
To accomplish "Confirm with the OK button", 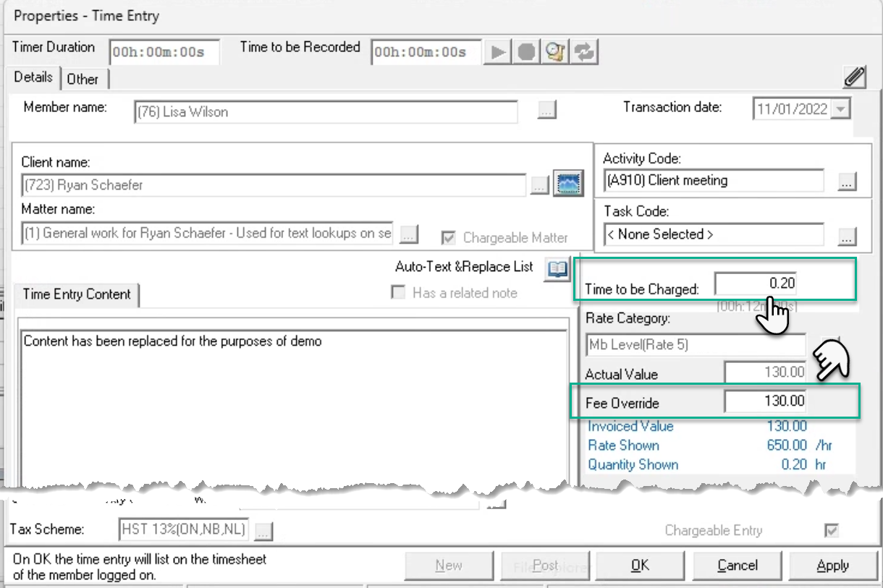I will pos(640,566).
